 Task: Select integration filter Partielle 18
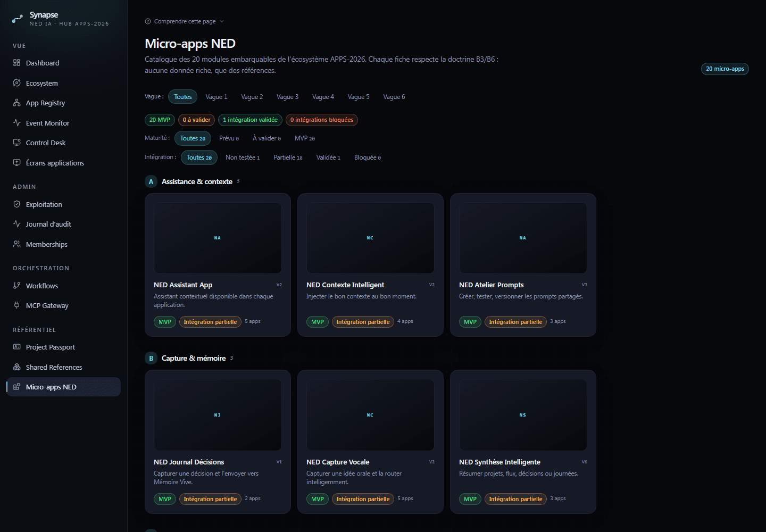click(288, 157)
